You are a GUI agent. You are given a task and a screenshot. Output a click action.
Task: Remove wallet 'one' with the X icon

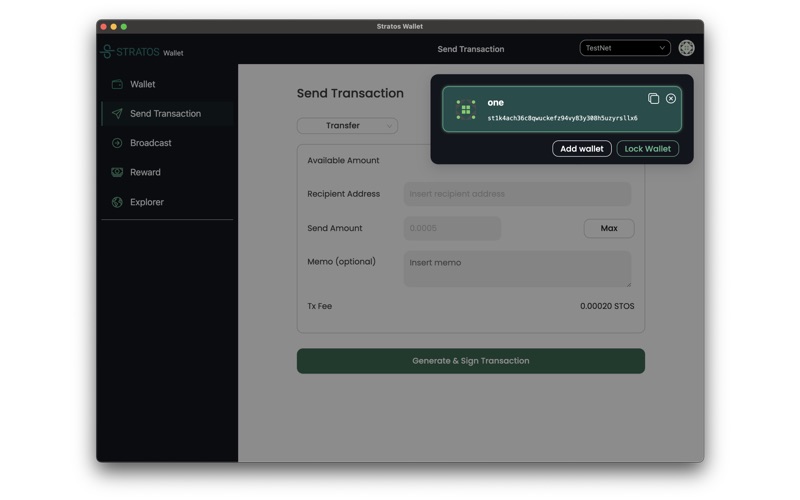(x=670, y=98)
